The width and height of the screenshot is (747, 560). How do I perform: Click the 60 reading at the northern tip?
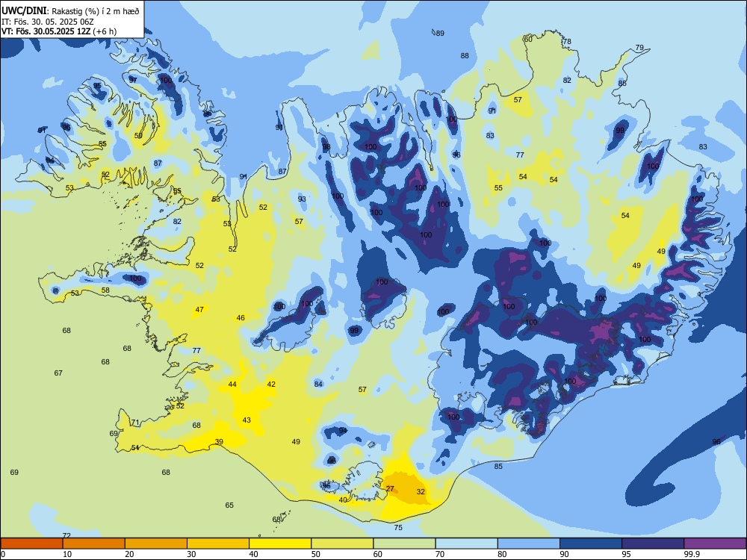(528, 39)
